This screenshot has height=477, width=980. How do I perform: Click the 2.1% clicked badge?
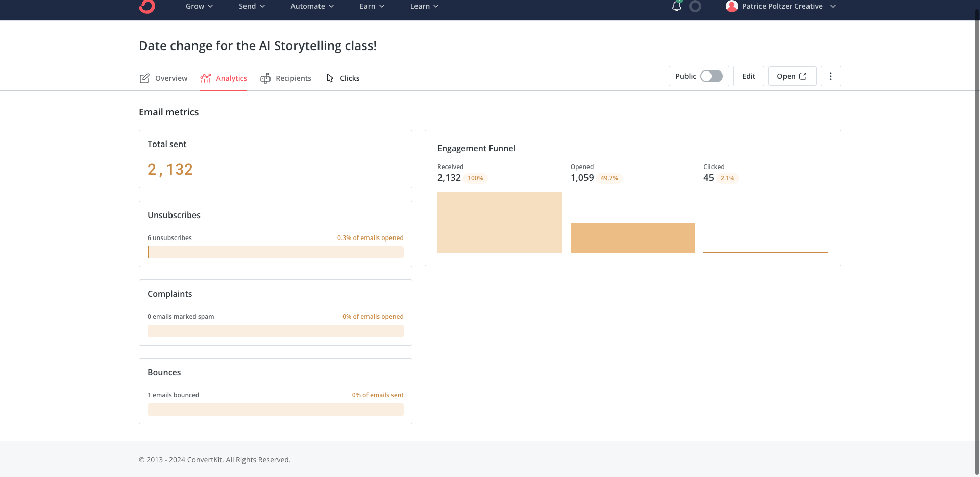727,178
